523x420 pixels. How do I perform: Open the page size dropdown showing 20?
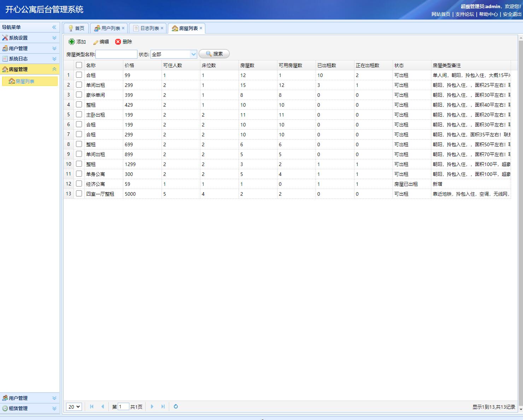74,407
